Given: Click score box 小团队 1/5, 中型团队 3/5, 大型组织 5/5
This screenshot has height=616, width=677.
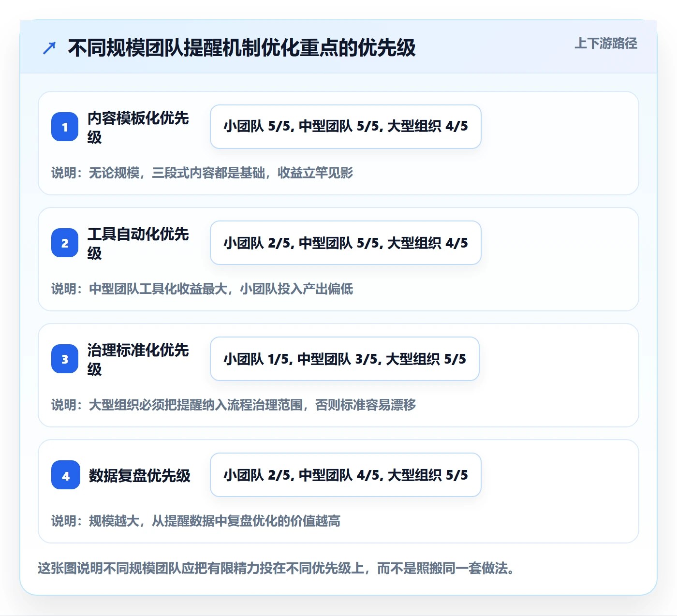Looking at the screenshot, I should [345, 359].
